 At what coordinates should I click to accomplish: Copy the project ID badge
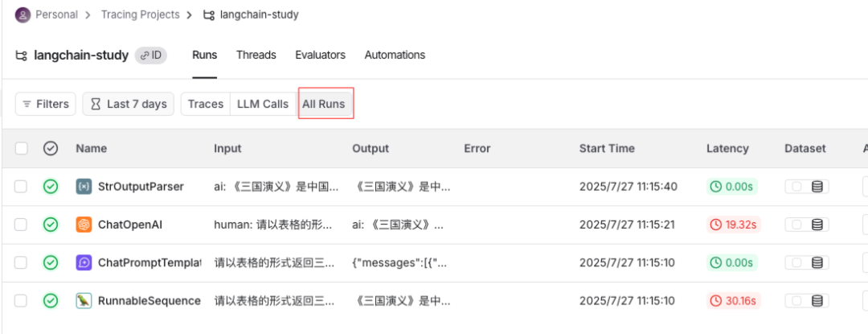150,56
